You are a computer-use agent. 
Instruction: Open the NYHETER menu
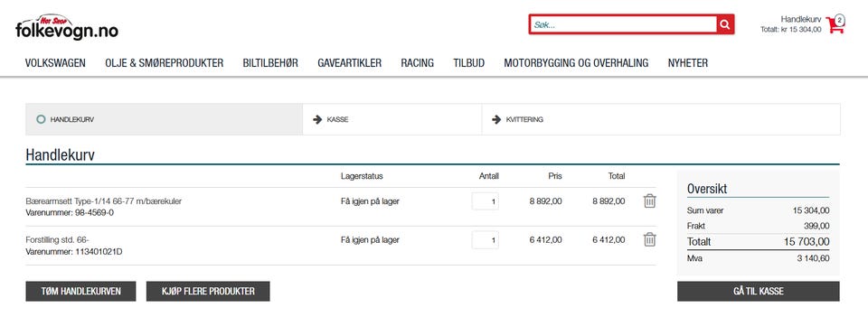[x=688, y=63]
